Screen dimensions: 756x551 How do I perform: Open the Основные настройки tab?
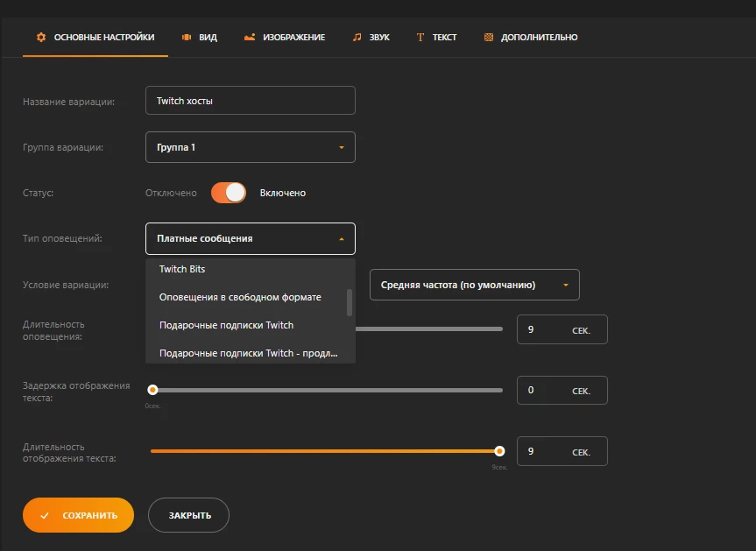(95, 37)
